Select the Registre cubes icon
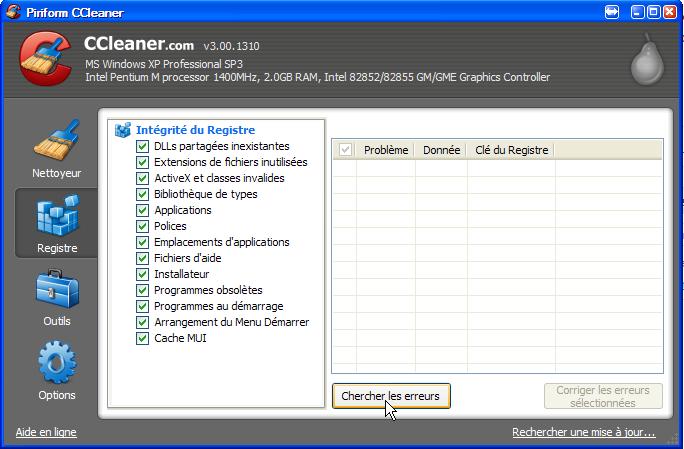This screenshot has width=684, height=449. [x=58, y=216]
